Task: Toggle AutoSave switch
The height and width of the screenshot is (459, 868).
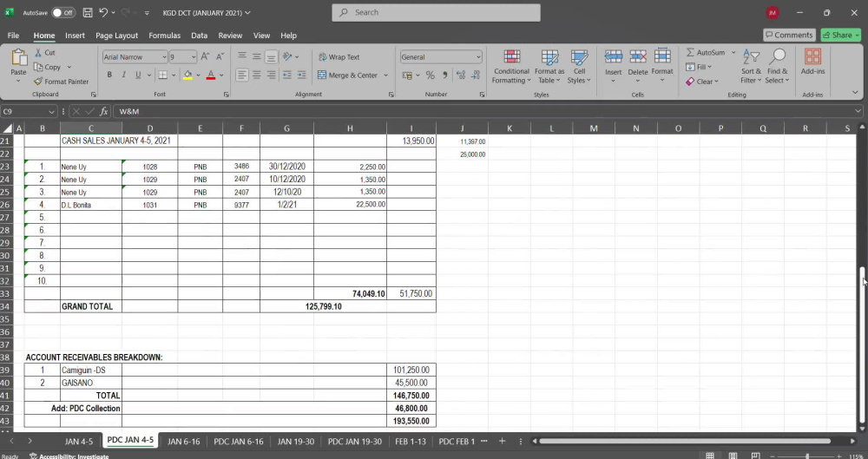Action: click(x=63, y=12)
